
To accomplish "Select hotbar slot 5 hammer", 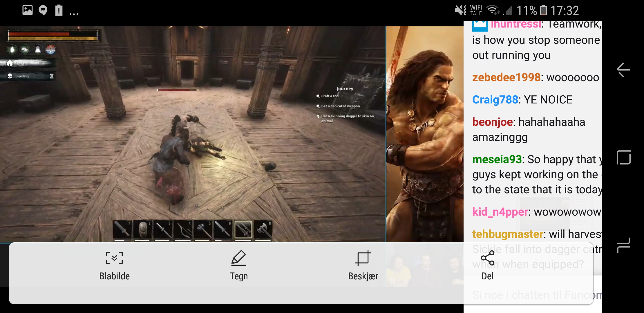I will [203, 230].
